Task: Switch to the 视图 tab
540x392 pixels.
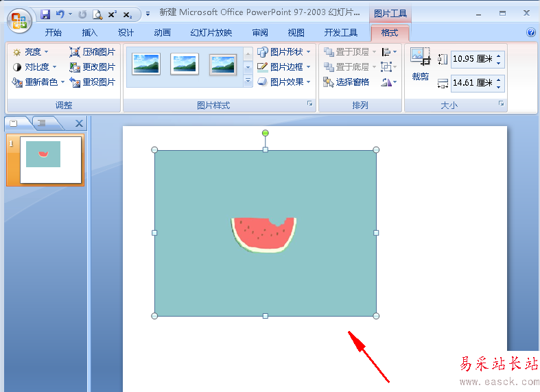Action: pyautogui.click(x=296, y=33)
